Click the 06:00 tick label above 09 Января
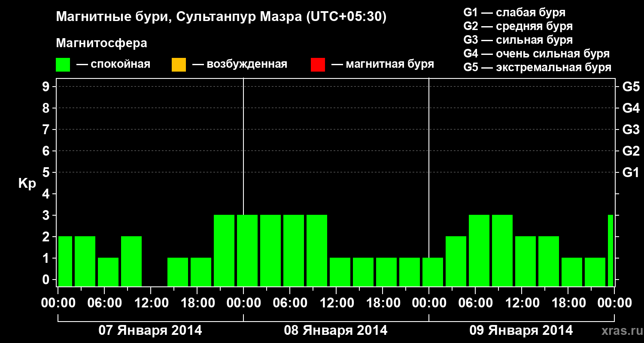The image size is (644, 343). tap(475, 303)
